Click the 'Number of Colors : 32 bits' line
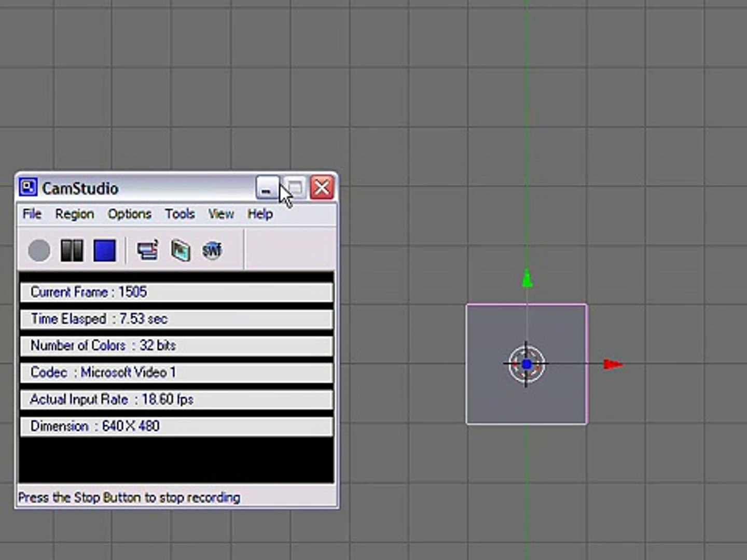The height and width of the screenshot is (560, 747). [176, 346]
